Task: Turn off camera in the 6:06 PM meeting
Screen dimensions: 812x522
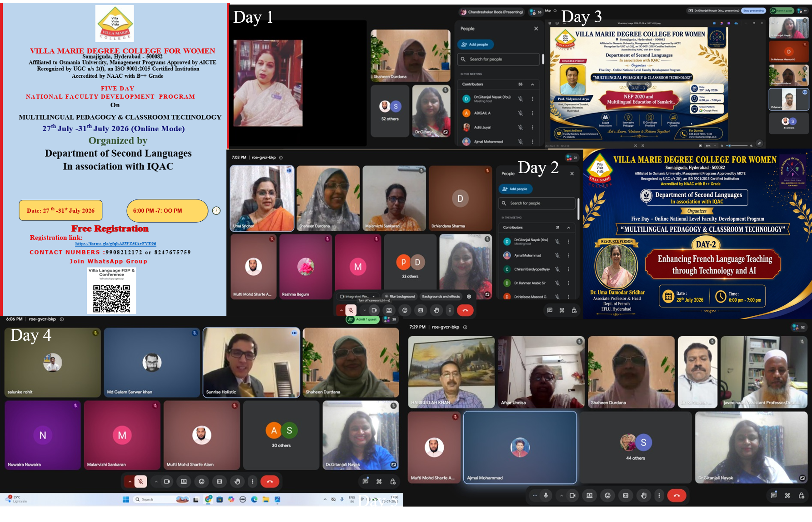Action: 167,481
